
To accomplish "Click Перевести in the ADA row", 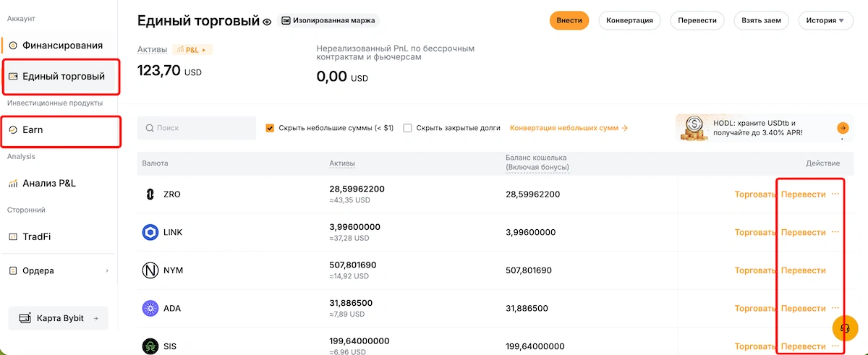I will click(x=803, y=308).
